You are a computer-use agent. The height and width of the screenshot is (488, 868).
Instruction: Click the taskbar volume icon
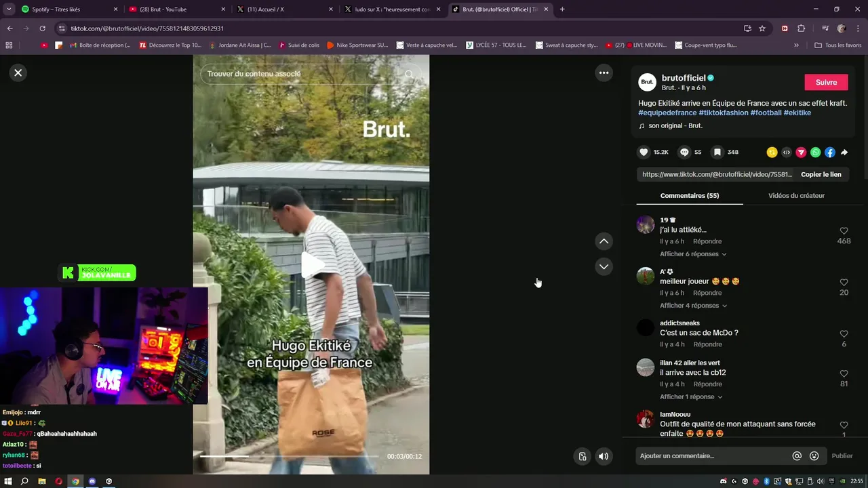[x=821, y=481]
